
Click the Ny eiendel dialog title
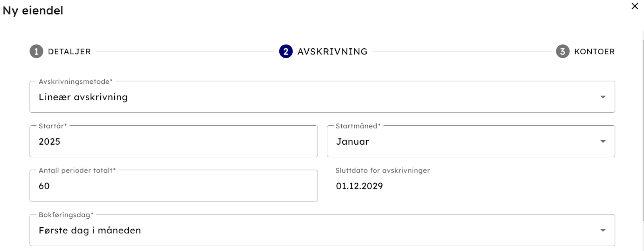[x=33, y=10]
